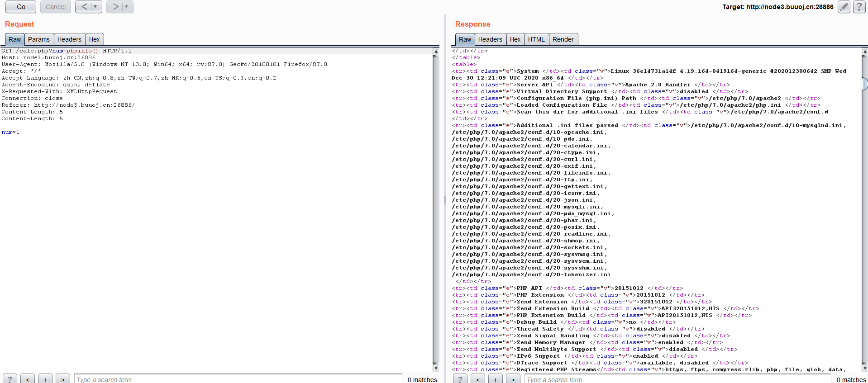Viewport: 868px width, 383px height.
Task: Jump to previous match in response search
Action: click(x=478, y=379)
